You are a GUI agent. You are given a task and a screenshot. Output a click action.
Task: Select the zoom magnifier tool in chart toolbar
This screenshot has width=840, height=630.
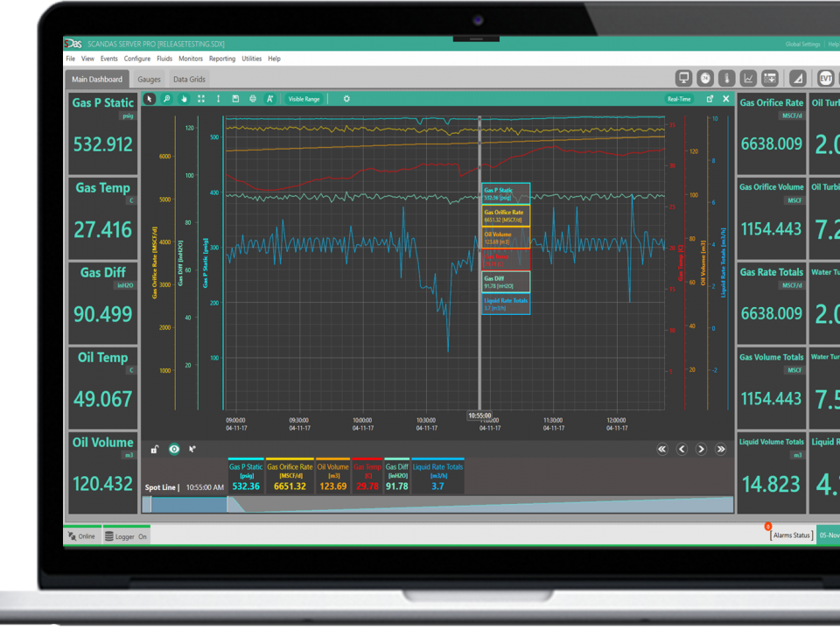point(166,99)
